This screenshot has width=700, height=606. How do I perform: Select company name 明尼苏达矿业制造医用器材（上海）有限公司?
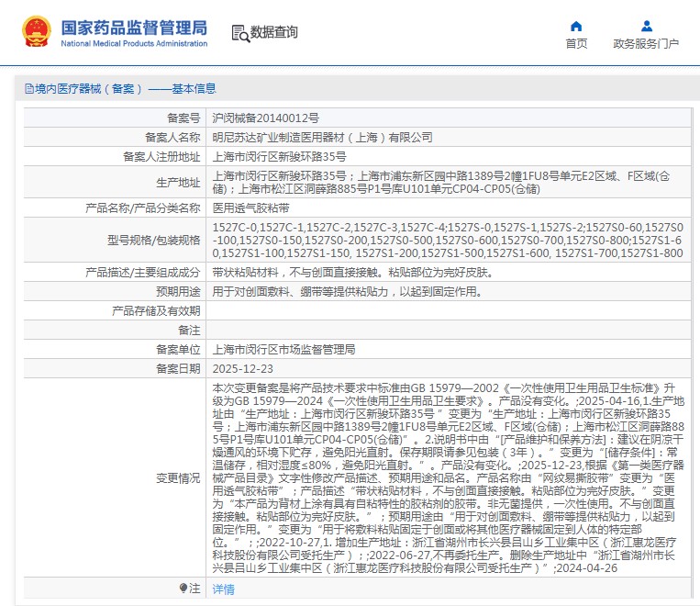(x=322, y=137)
